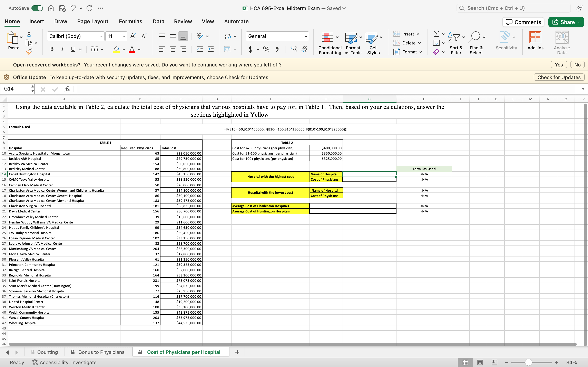The image size is (588, 367).
Task: Toggle AutoSave off
Action: click(37, 8)
